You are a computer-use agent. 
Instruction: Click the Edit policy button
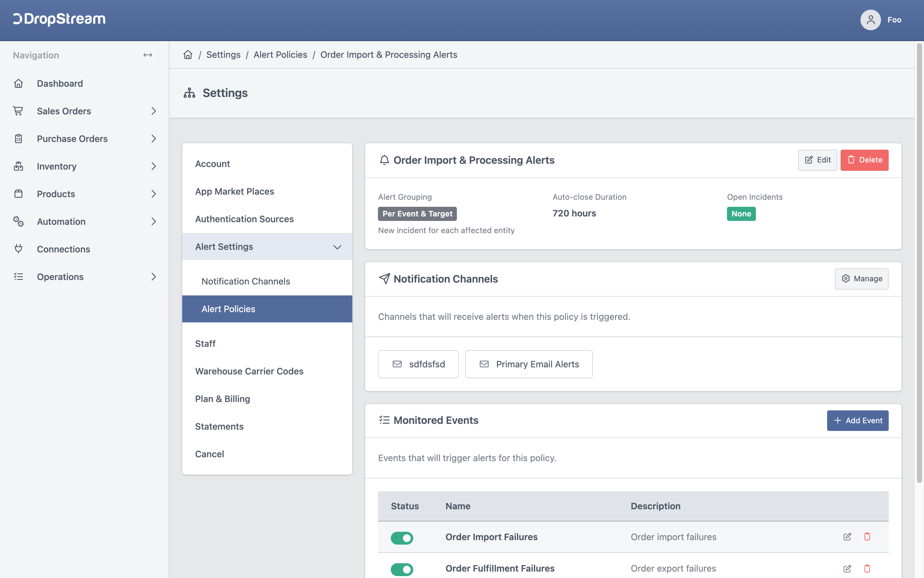[x=817, y=160]
